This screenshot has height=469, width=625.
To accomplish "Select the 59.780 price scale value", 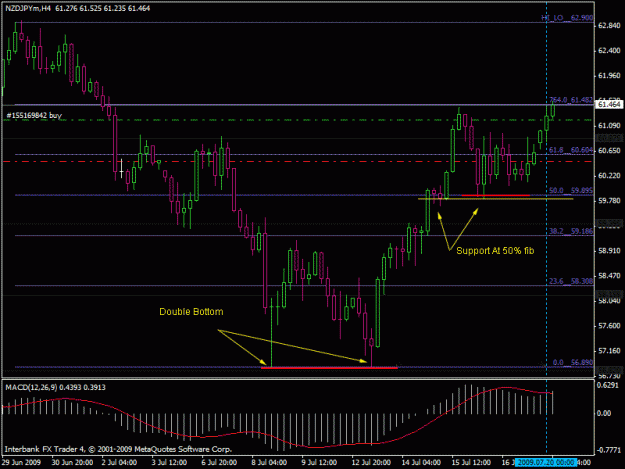I will [609, 201].
